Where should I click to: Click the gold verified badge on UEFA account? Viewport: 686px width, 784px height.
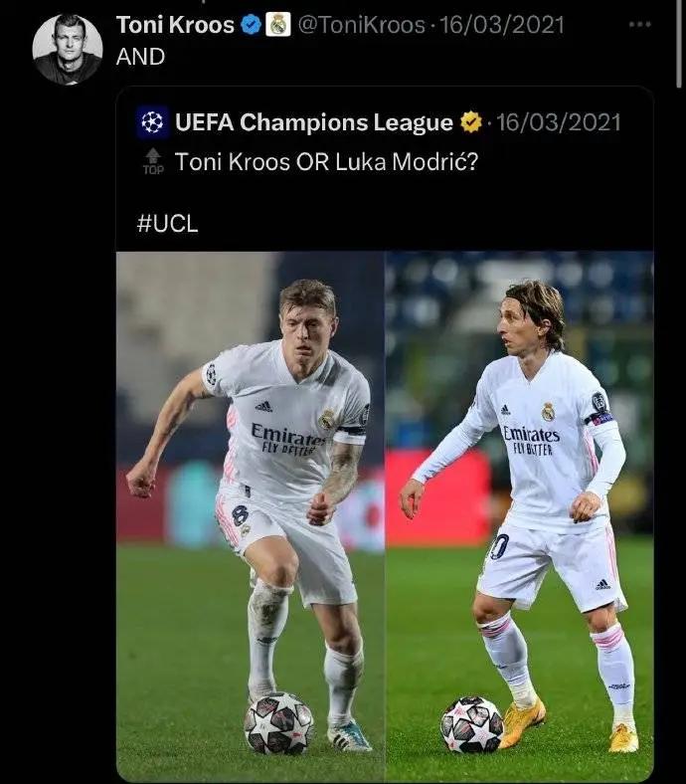coord(471,122)
